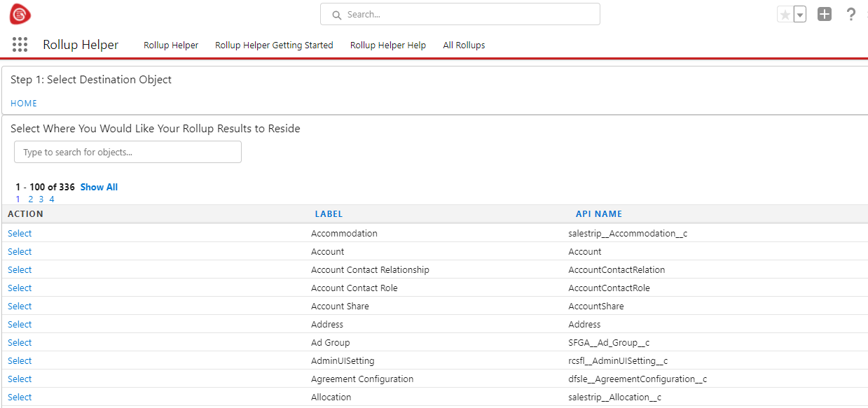This screenshot has height=408, width=868.
Task: Go to page 2 of results
Action: pos(31,199)
